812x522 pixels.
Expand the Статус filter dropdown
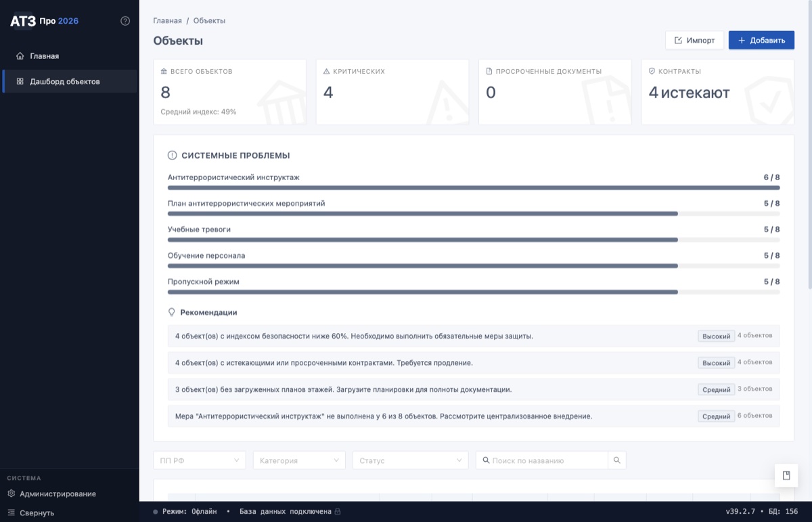pyautogui.click(x=410, y=460)
